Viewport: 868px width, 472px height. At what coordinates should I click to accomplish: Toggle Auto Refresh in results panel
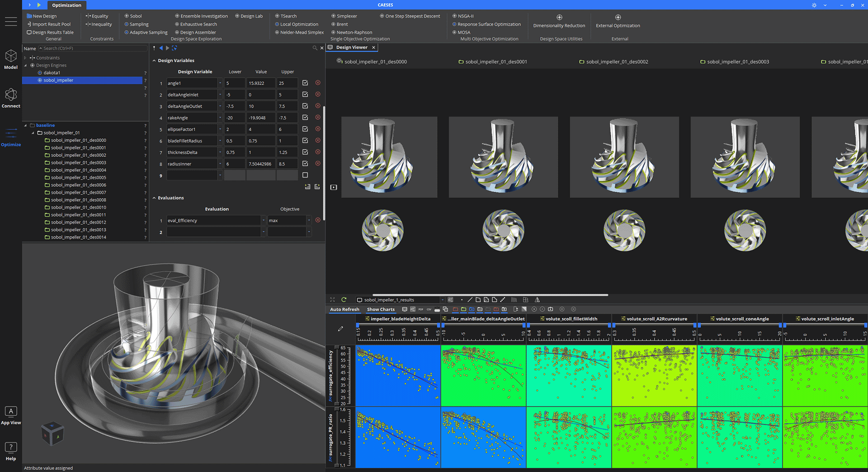(344, 309)
